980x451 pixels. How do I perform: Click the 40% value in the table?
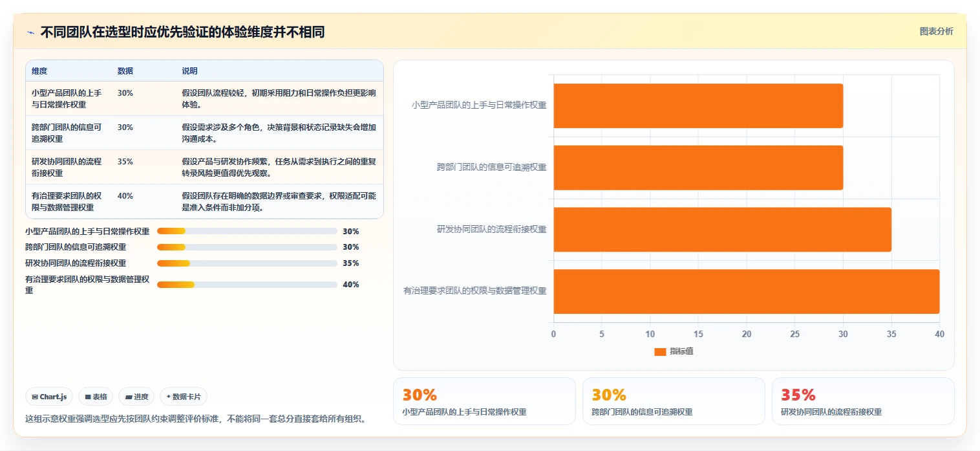click(x=125, y=196)
